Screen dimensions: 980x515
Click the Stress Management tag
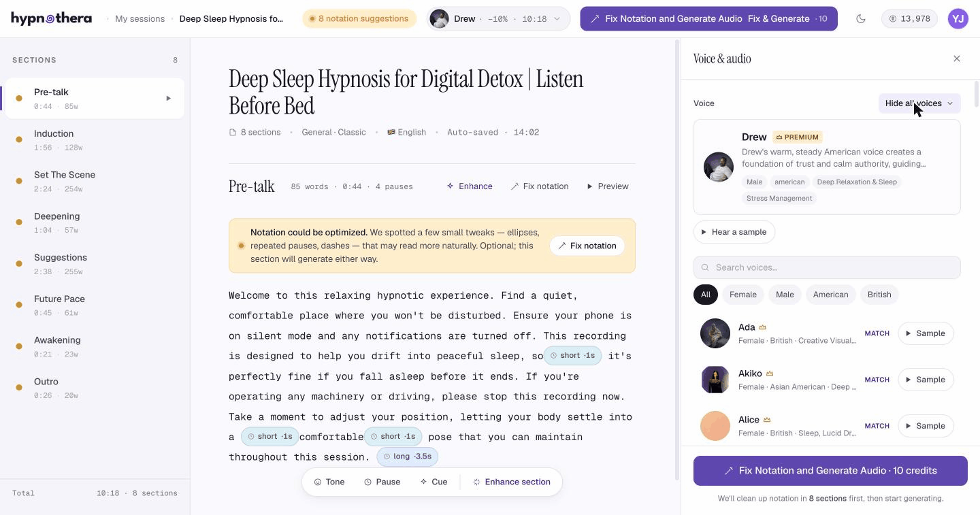tap(779, 198)
